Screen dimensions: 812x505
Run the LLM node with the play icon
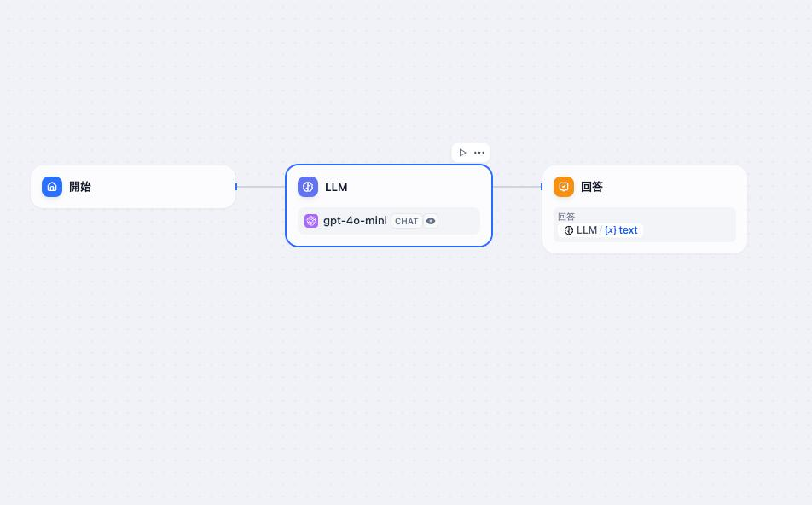point(462,153)
